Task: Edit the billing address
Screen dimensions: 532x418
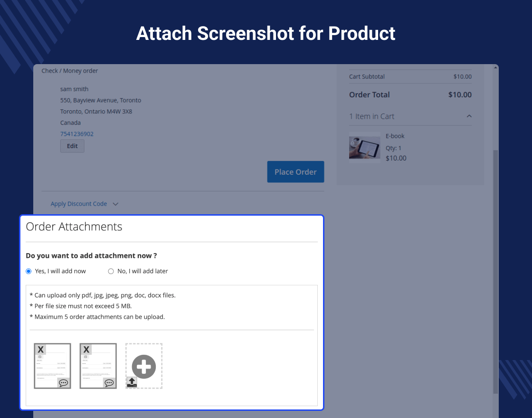Action: (x=72, y=146)
